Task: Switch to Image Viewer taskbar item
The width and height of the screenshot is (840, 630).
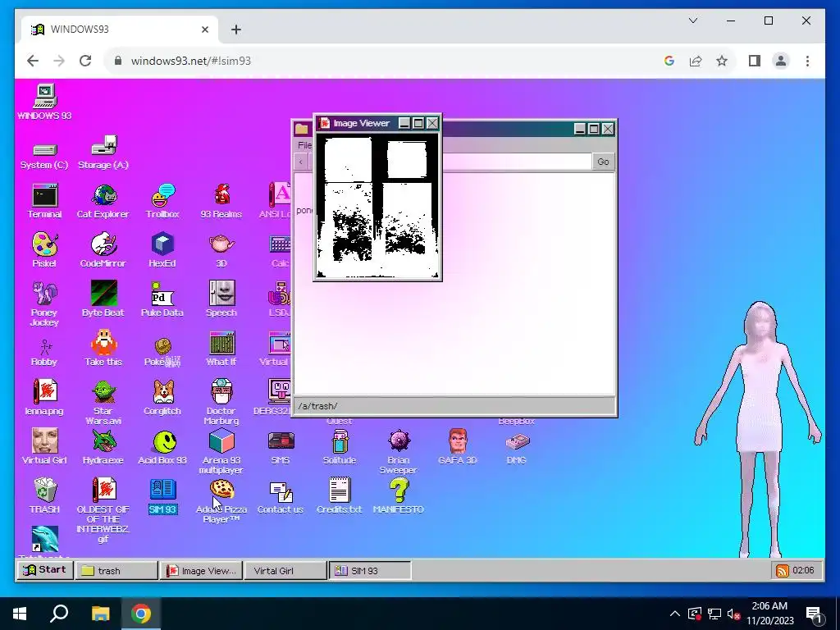Action: pos(202,571)
